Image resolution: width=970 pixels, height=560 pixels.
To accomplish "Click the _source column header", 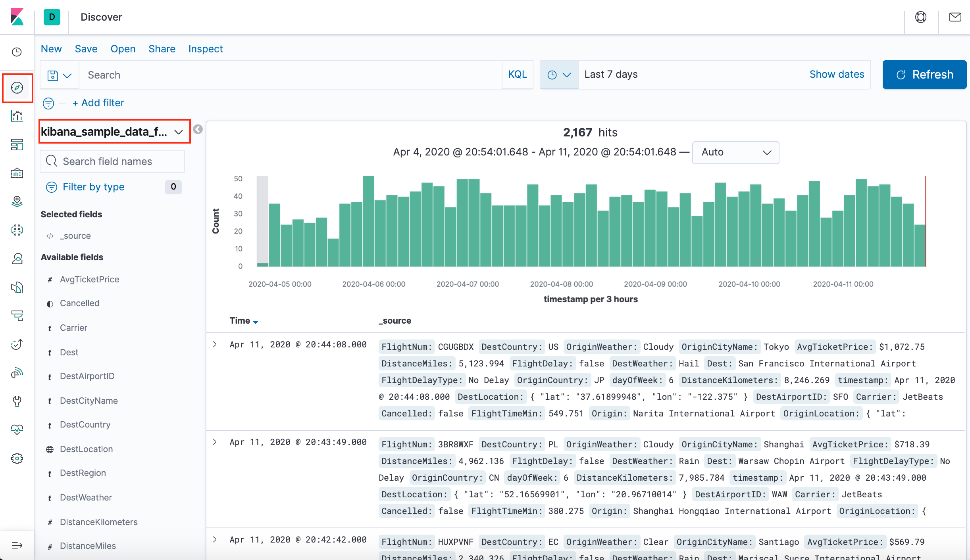I will coord(395,320).
